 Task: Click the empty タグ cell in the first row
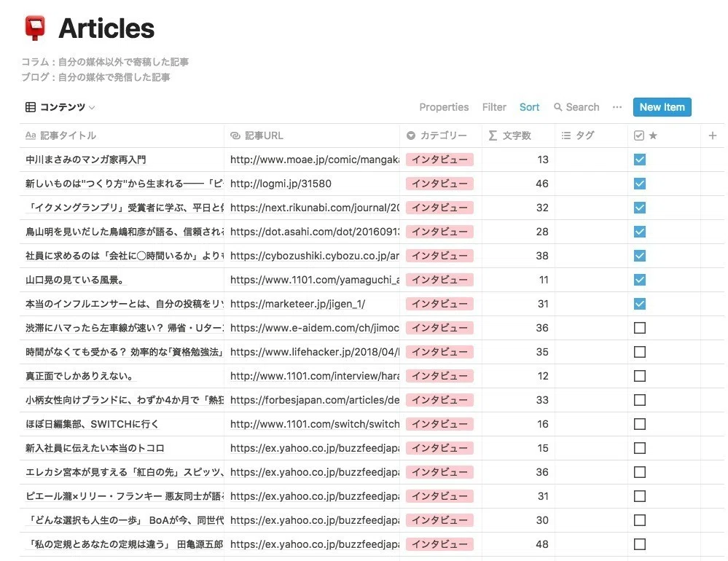tap(591, 160)
